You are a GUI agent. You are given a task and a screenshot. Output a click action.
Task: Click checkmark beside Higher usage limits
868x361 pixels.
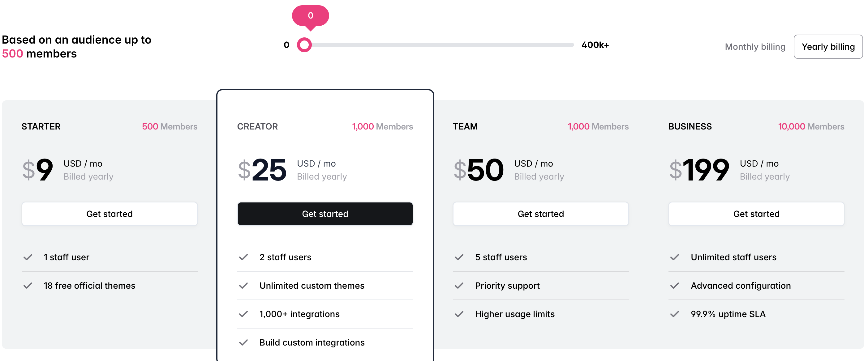coord(459,314)
